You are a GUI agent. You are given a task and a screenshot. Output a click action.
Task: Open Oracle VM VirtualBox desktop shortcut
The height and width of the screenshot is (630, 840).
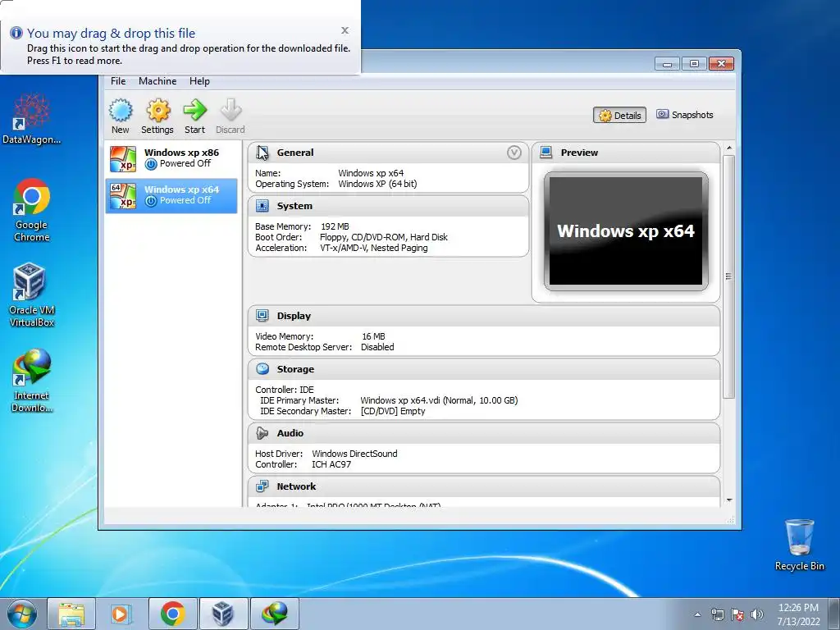(32, 294)
